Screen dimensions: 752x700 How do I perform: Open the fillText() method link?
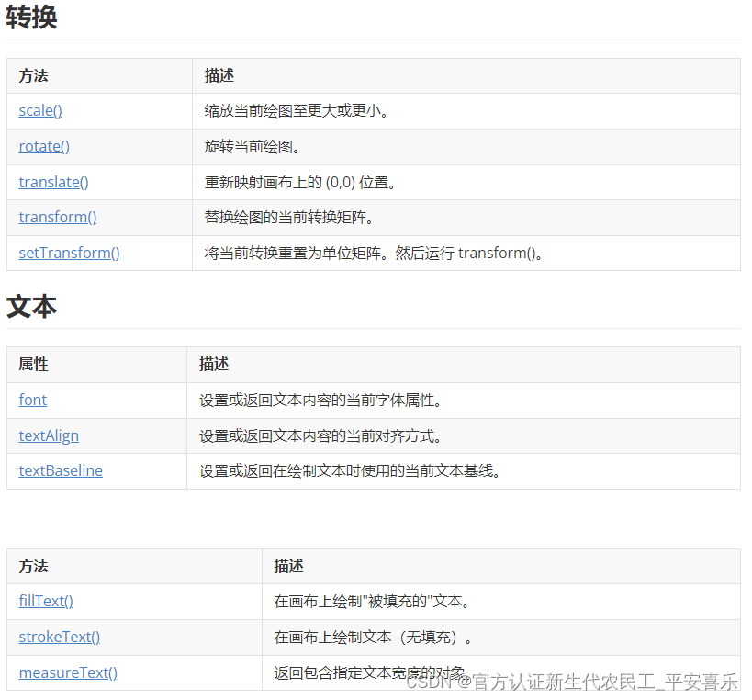click(46, 601)
